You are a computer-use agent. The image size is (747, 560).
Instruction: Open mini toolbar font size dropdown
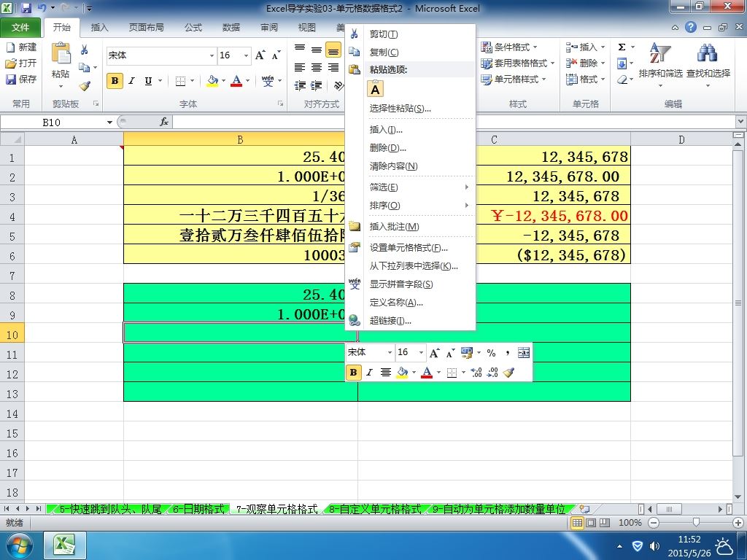point(421,353)
